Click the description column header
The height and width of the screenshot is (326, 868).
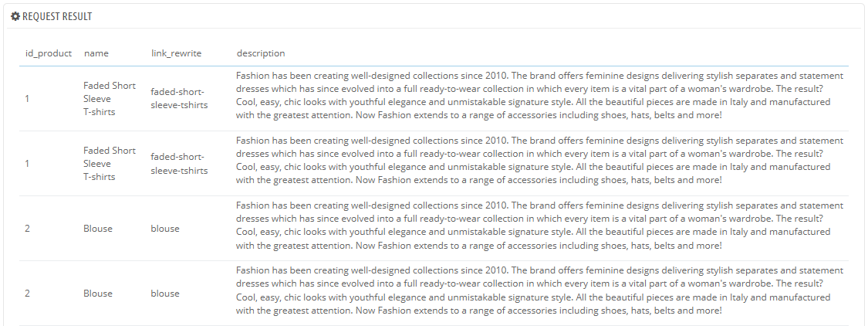point(261,53)
